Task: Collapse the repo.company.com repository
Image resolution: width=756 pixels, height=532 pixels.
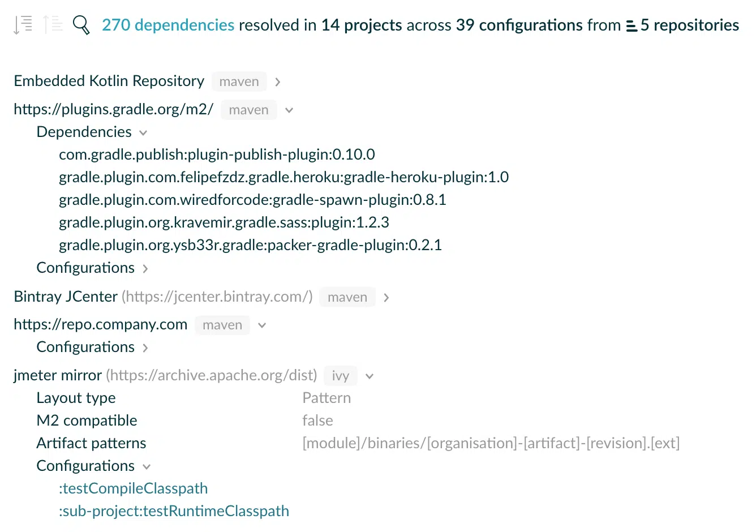Action: (262, 325)
